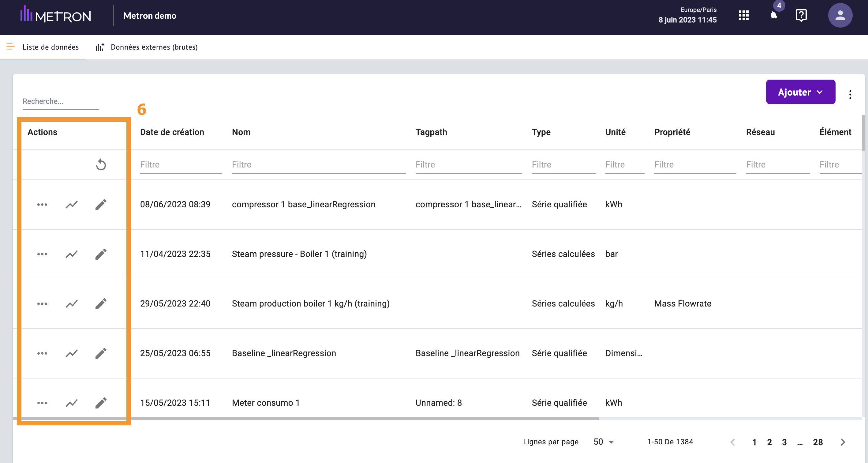Viewport: 868px width, 463px height.
Task: Open more actions for compressor 1 base_linearRegression
Action: point(42,204)
